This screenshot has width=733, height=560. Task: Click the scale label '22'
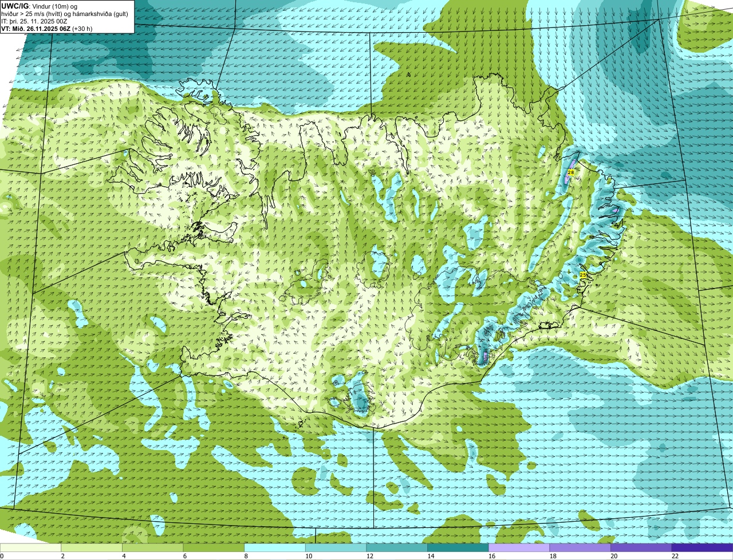coord(675,556)
